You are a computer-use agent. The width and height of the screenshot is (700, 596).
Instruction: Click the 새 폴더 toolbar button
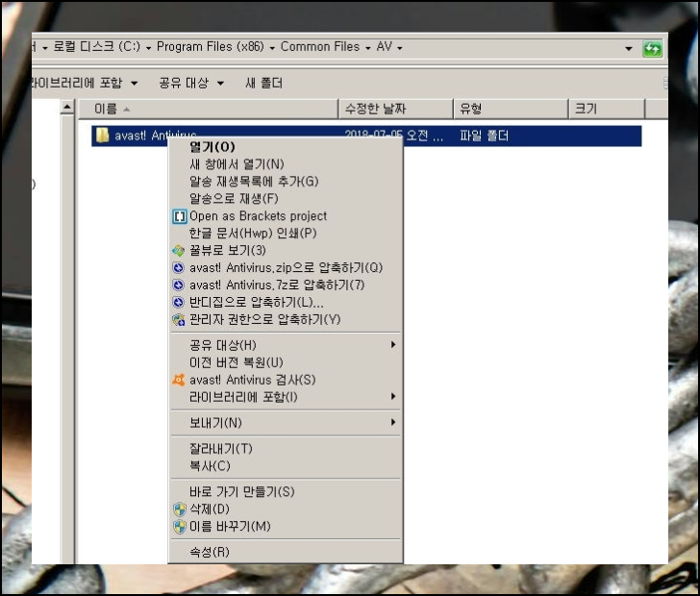point(263,83)
